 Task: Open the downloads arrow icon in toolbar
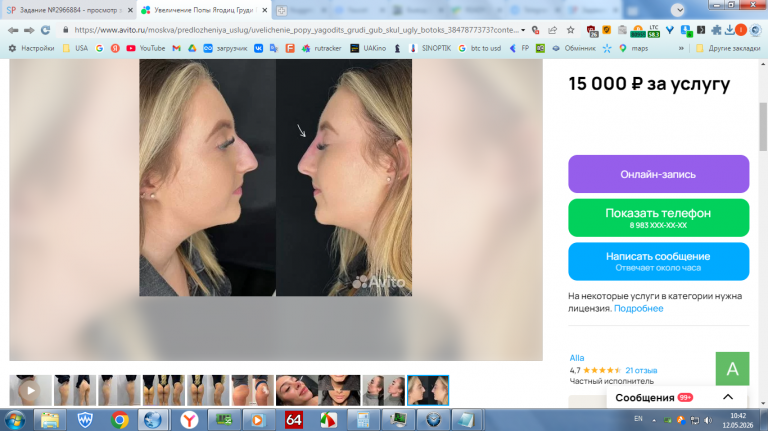pos(729,30)
